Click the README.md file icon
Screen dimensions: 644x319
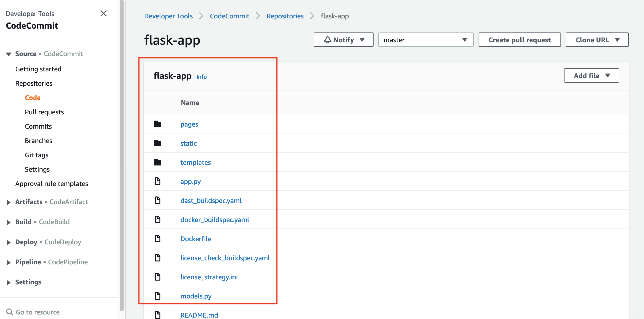158,315
